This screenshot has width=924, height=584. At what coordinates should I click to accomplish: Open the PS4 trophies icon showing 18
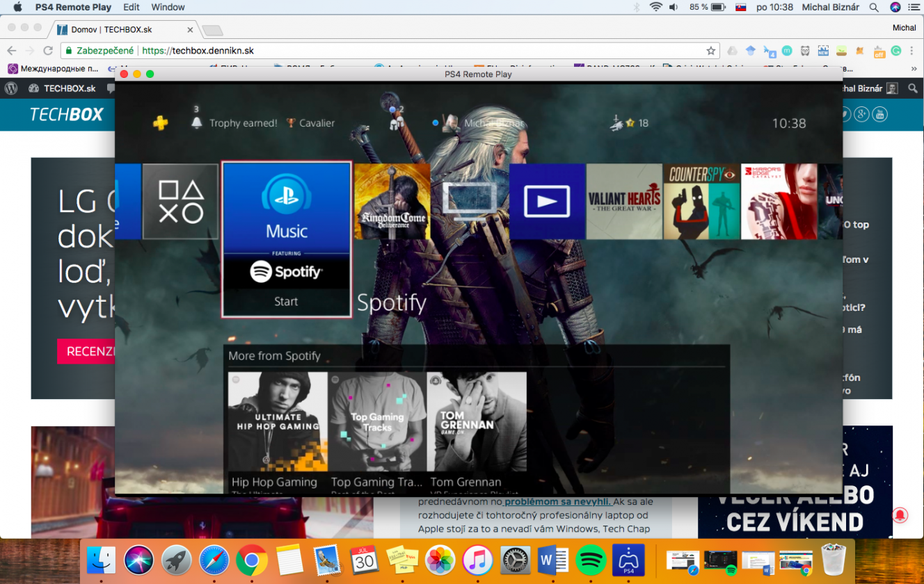pos(629,123)
